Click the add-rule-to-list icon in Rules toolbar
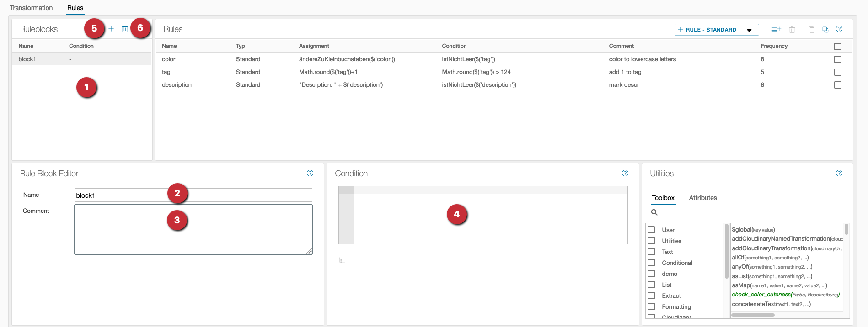Viewport: 868px width, 327px height. (x=775, y=30)
